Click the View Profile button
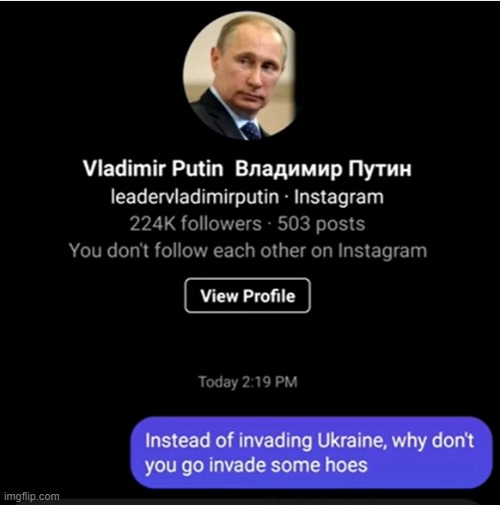Viewport: 500px width, 505px height. point(248,296)
